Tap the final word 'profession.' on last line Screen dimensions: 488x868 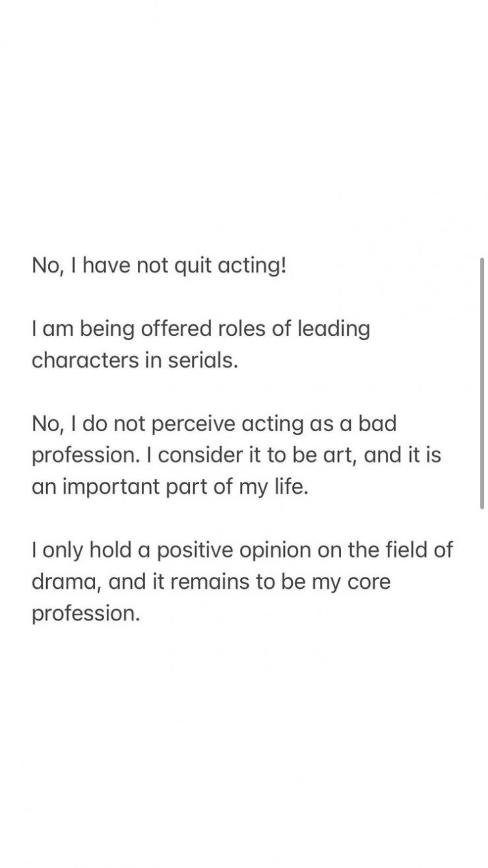coord(86,615)
